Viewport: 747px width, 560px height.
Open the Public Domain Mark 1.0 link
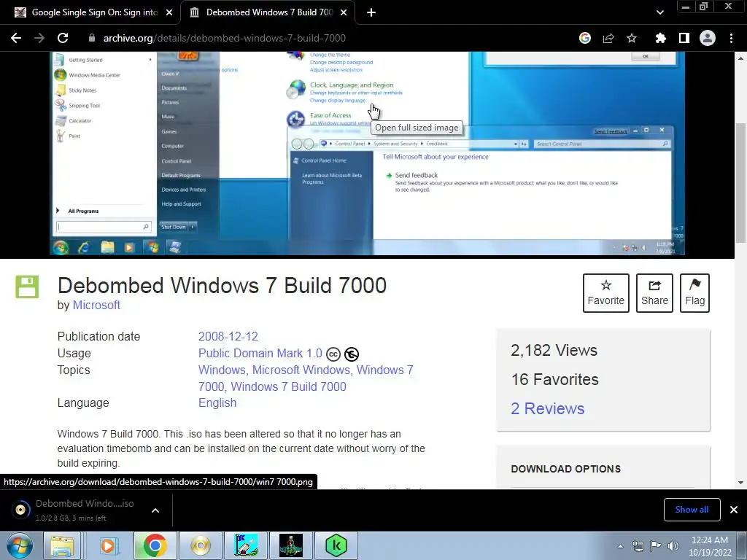pos(260,354)
